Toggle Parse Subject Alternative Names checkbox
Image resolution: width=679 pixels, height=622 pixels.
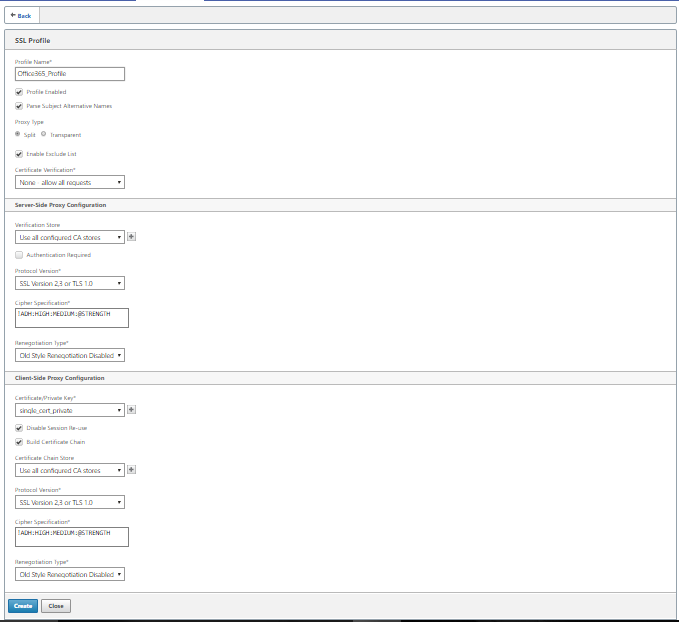point(19,106)
